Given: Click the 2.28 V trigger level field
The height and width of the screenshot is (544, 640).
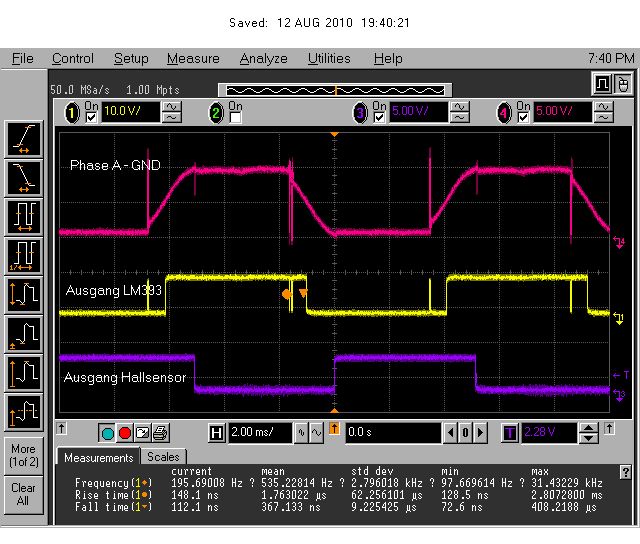Looking at the screenshot, I should [549, 433].
